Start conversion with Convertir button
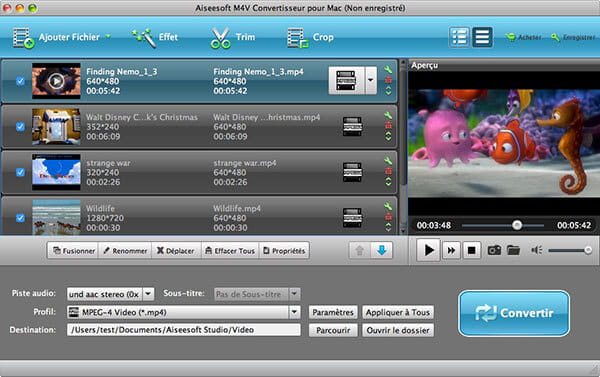 [x=514, y=313]
